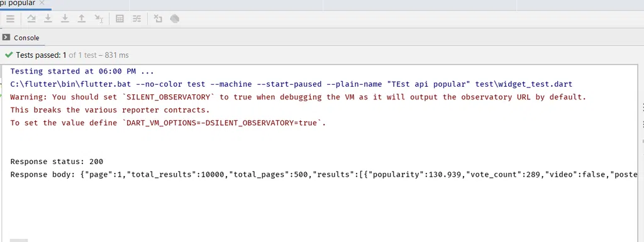Click 'This breaks the various reporter contracts.' line
This screenshot has height=242, width=644.
[110, 110]
